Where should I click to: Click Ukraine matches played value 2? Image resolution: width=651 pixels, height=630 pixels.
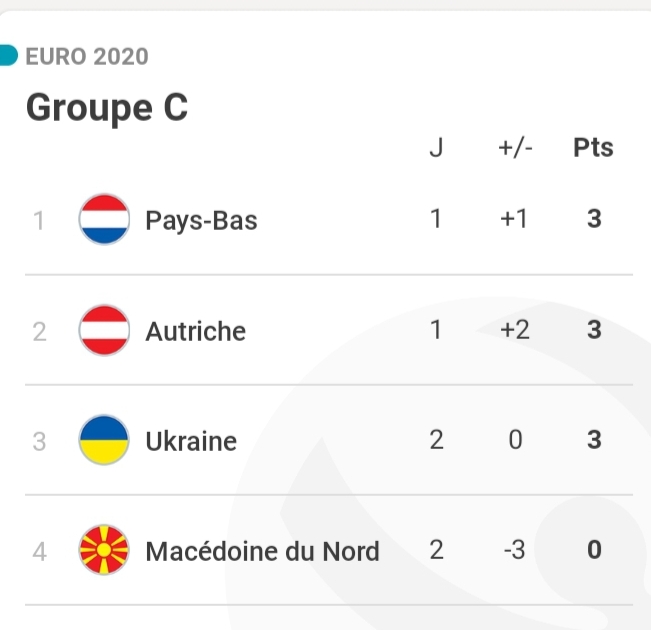[x=436, y=440]
